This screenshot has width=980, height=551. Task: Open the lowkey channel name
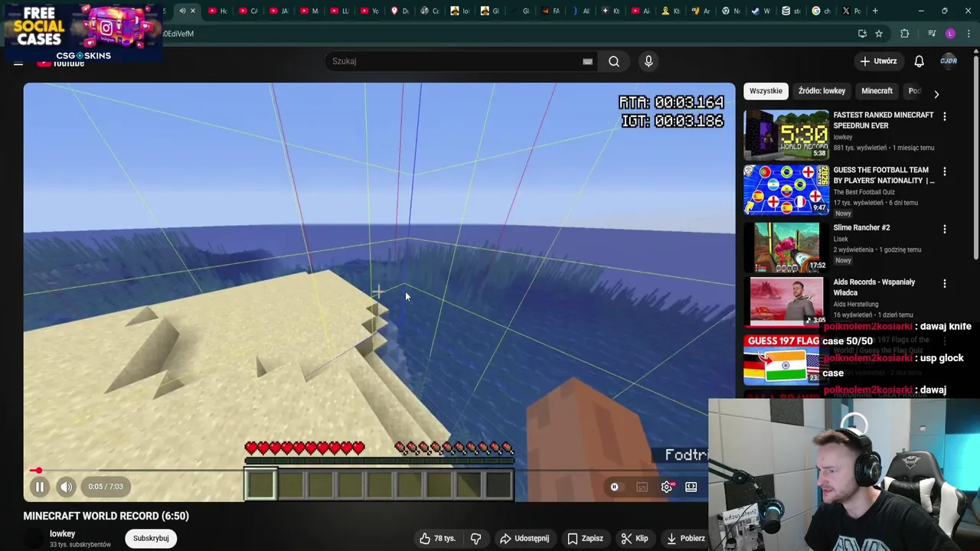pos(63,533)
